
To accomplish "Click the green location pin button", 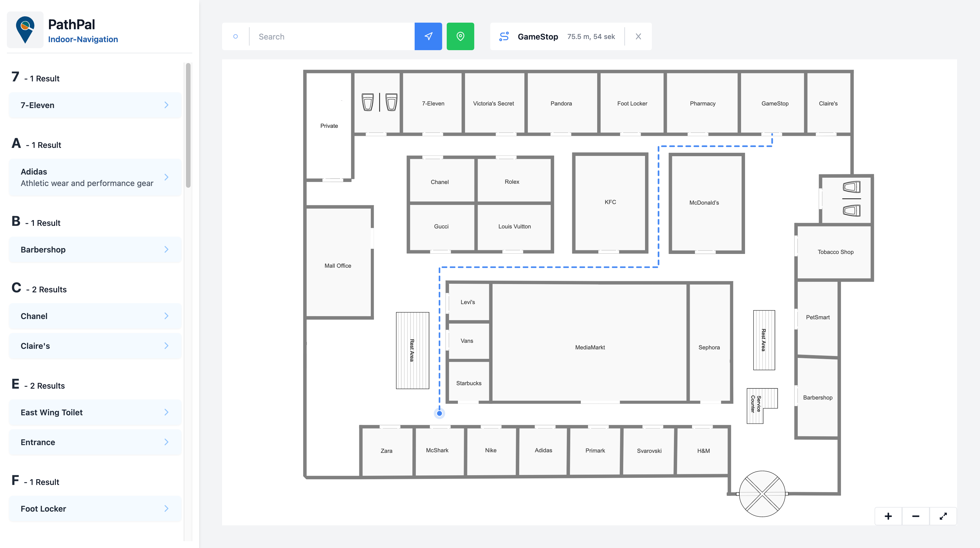I will pyautogui.click(x=460, y=36).
